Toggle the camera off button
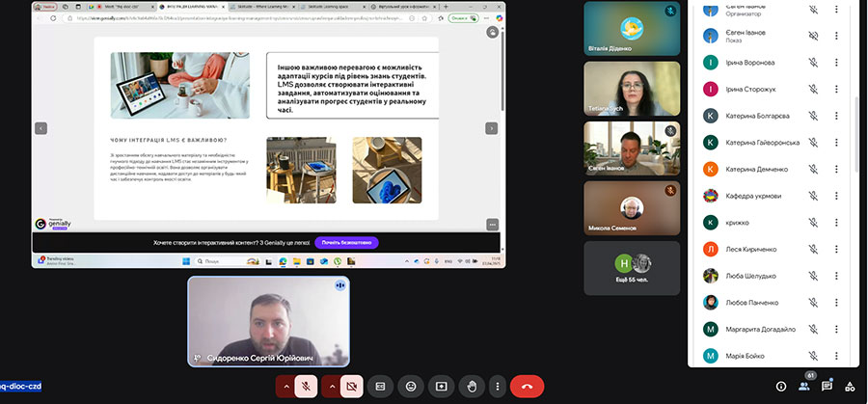868x404 pixels. (x=351, y=387)
